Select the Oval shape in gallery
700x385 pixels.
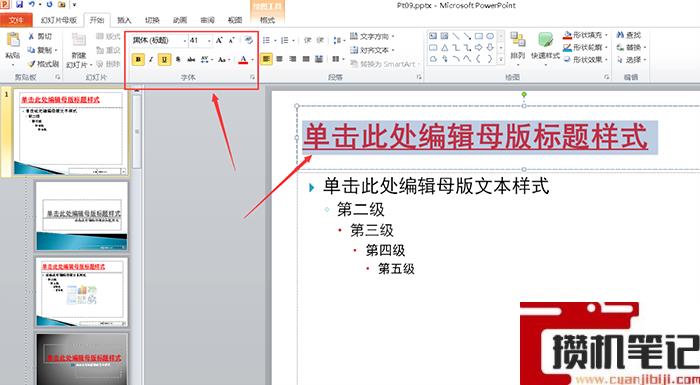(x=490, y=36)
